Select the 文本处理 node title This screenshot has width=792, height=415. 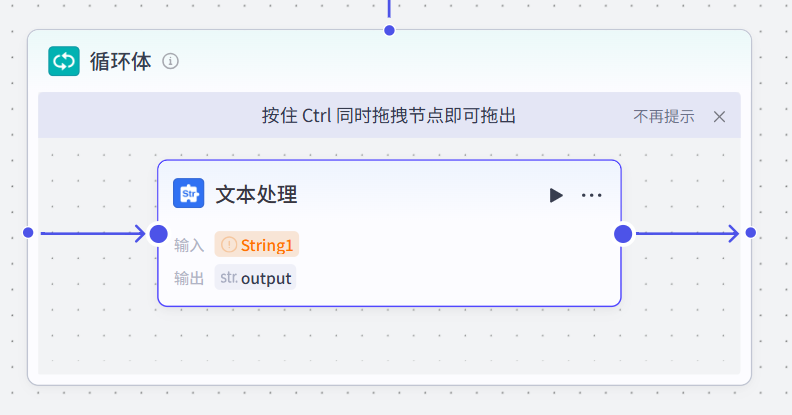click(256, 195)
